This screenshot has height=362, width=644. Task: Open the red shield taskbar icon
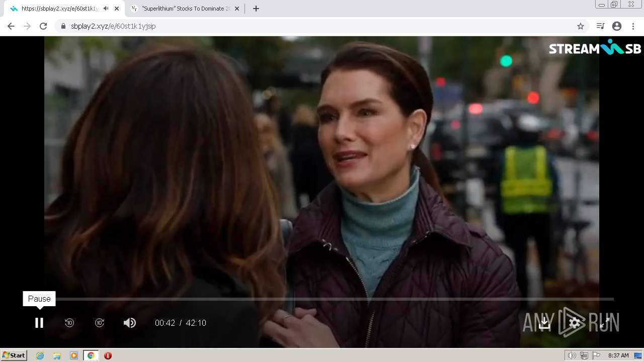[108, 355]
